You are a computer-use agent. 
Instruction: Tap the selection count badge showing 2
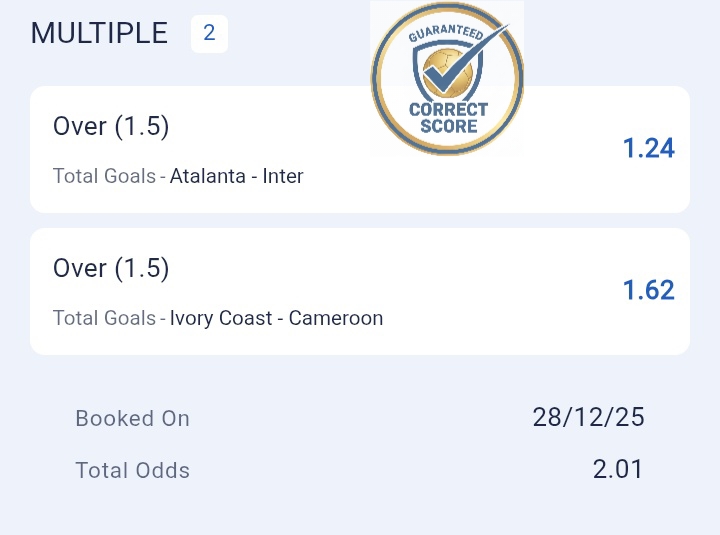pyautogui.click(x=209, y=33)
